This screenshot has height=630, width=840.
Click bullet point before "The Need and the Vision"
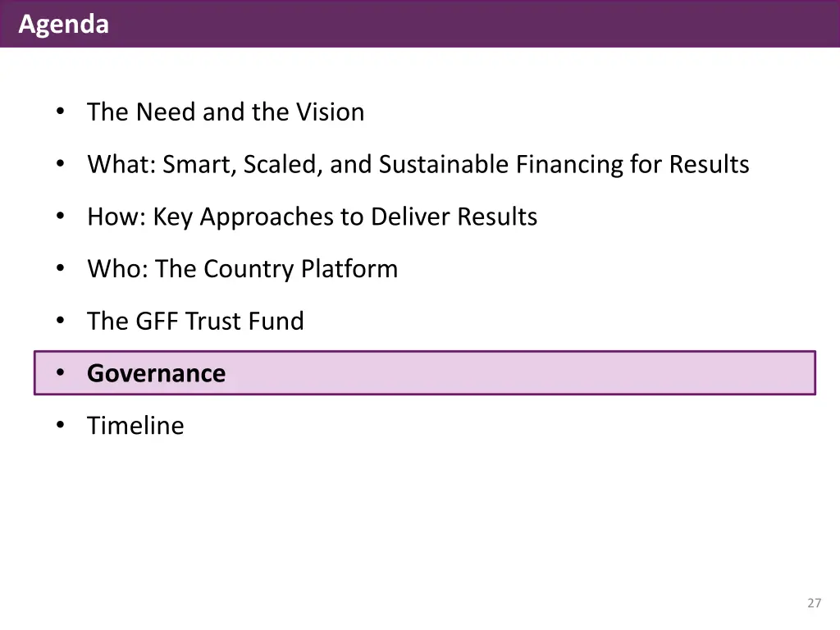(x=61, y=112)
